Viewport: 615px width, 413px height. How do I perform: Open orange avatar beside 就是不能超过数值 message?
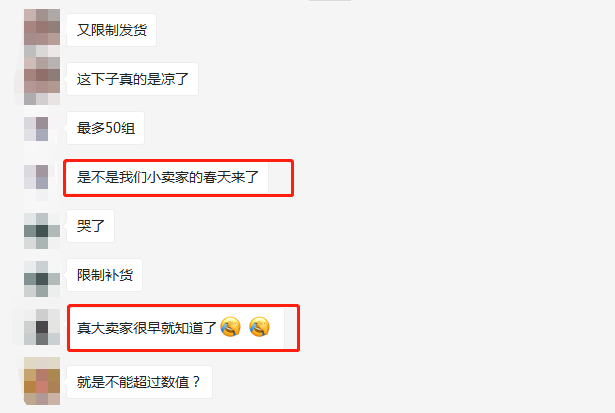click(x=42, y=381)
